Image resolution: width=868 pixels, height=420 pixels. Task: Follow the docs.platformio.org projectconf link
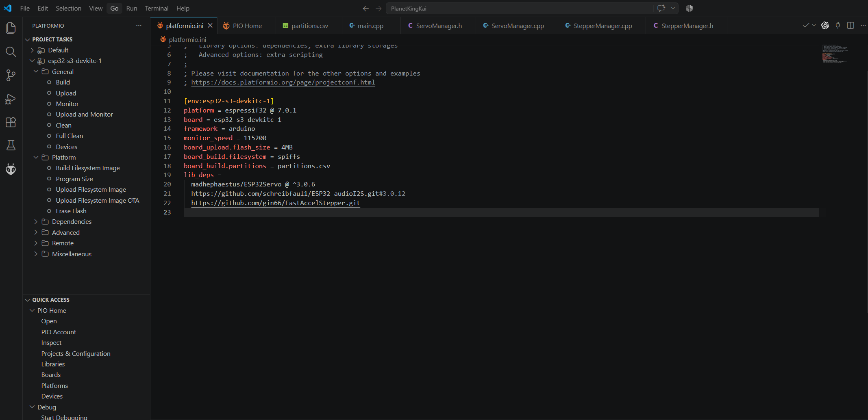(x=283, y=82)
